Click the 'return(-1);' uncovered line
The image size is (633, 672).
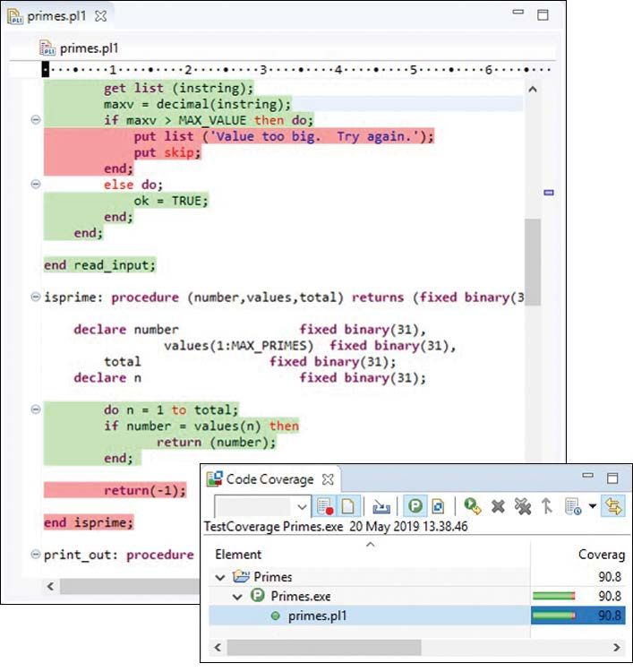(145, 490)
